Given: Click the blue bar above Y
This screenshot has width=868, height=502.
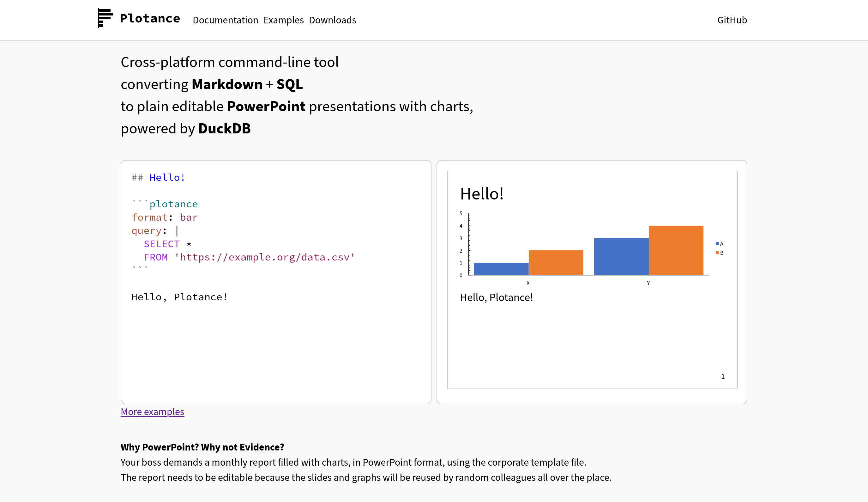Looking at the screenshot, I should (x=621, y=256).
